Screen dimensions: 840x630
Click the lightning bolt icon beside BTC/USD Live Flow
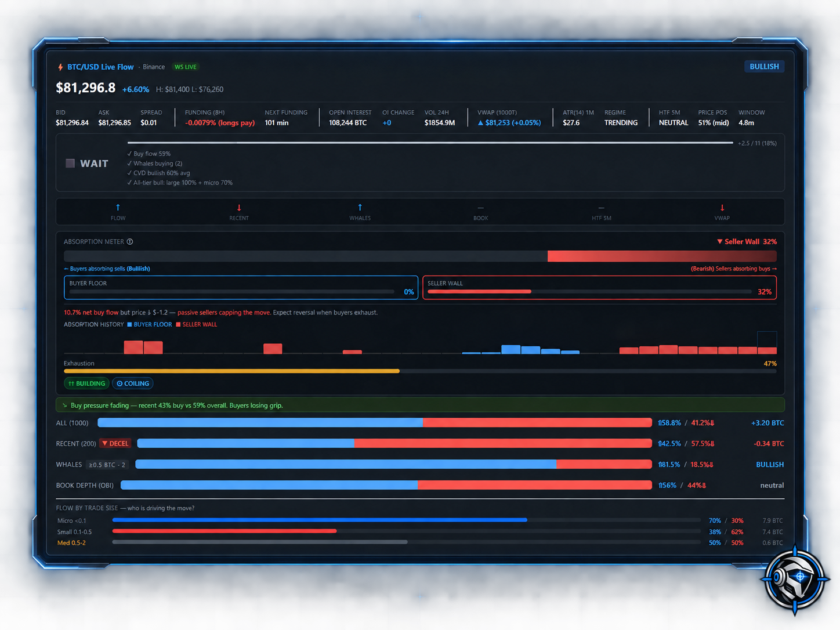(x=60, y=67)
